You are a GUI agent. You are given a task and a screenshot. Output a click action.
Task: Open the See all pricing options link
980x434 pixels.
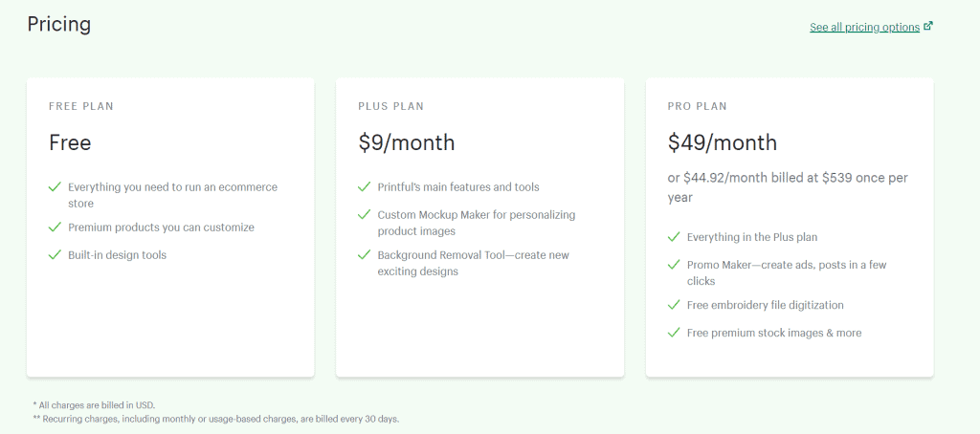[x=864, y=27]
